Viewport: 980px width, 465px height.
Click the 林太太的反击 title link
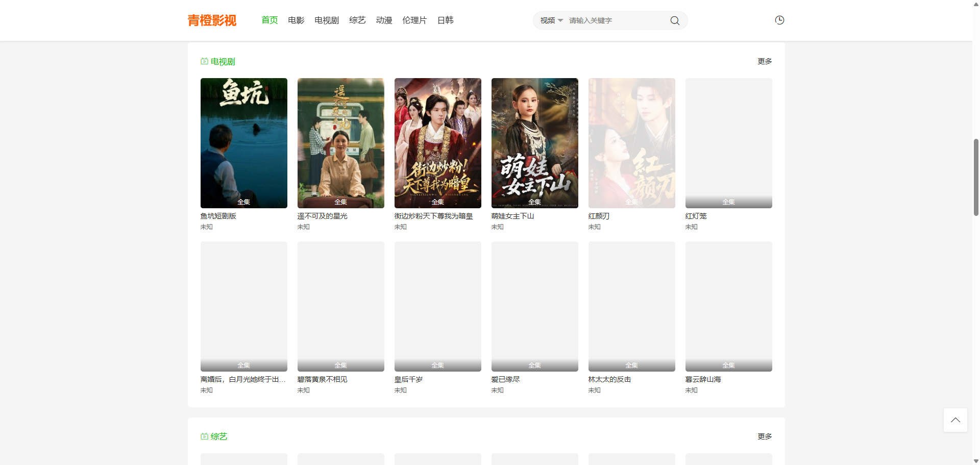click(x=609, y=379)
